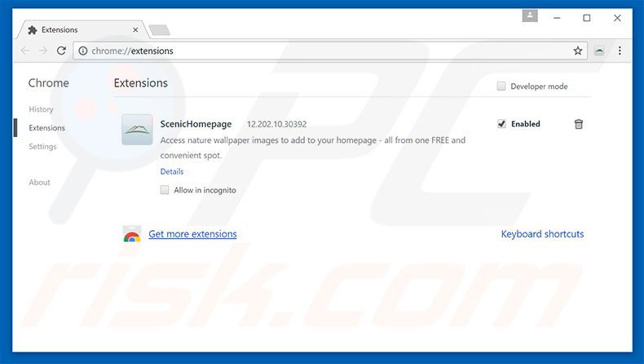This screenshot has width=644, height=364.
Task: Click the Chrome Web Store icon
Action: [x=132, y=234]
